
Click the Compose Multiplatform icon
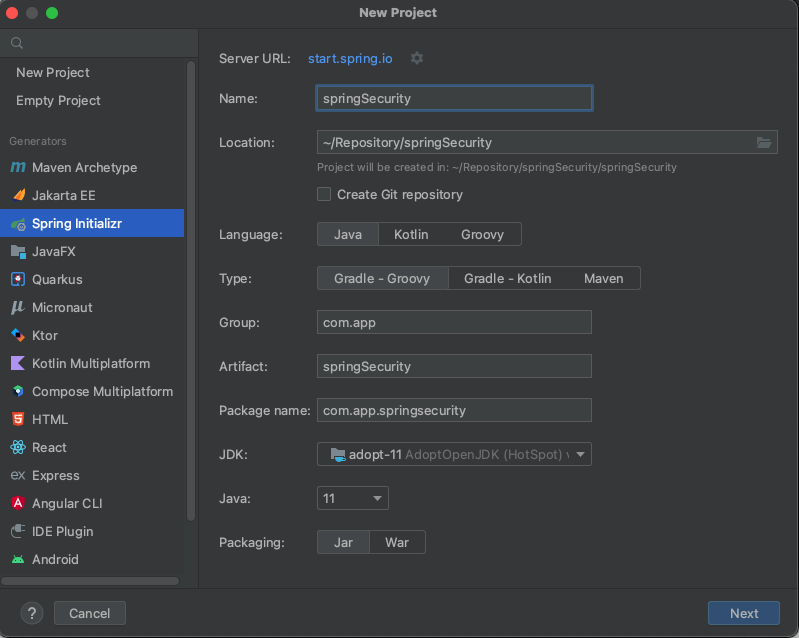(x=18, y=391)
